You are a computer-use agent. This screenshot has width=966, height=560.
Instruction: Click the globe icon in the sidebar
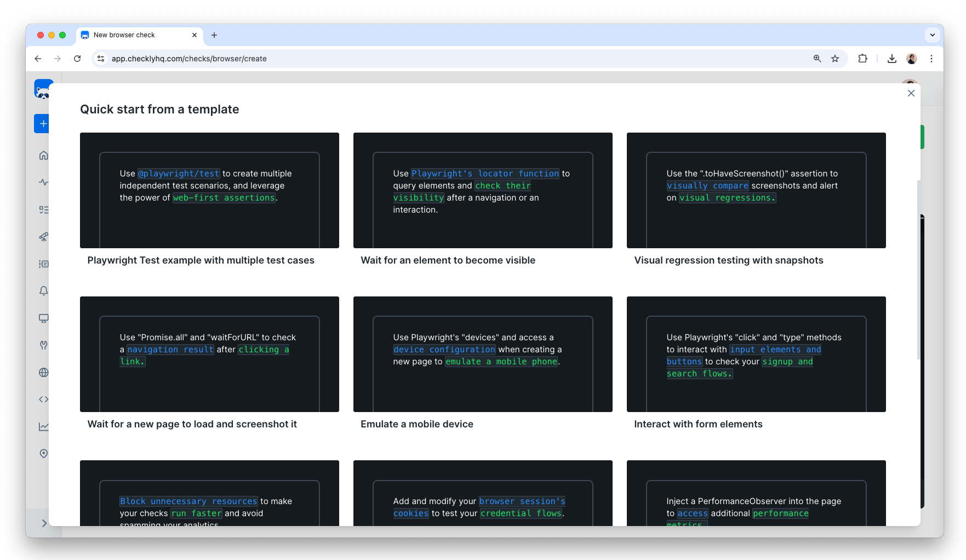click(x=44, y=373)
